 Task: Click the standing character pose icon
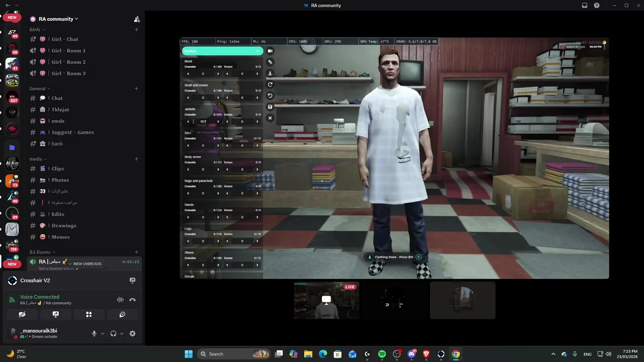tap(270, 73)
